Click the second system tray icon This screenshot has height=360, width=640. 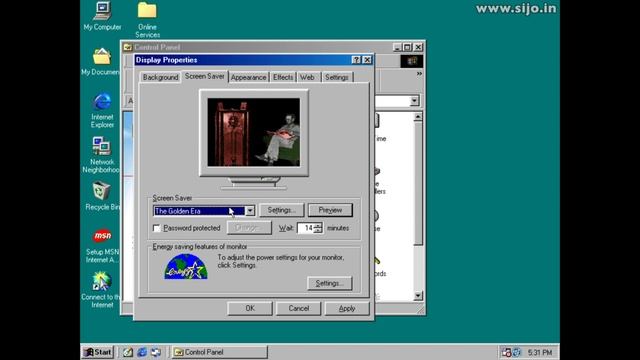(x=516, y=352)
